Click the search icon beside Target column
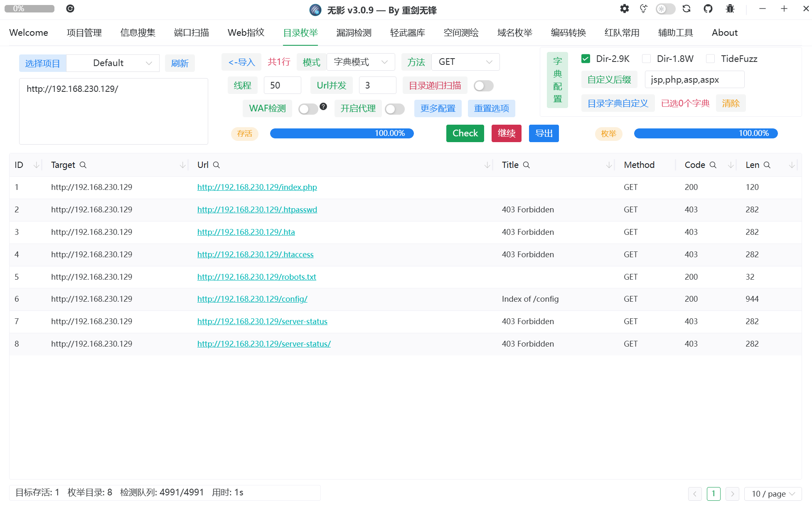The image size is (812, 512). click(83, 165)
